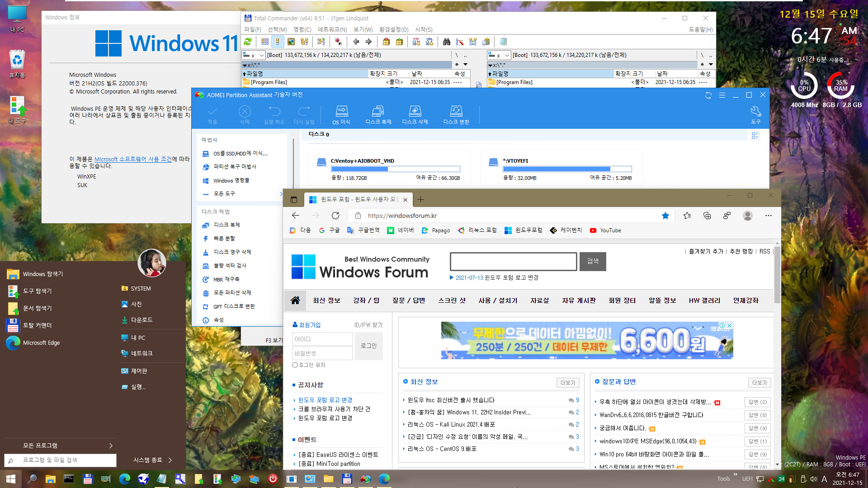Viewport: 868px width, 488px height.
Task: Click the URL download icon in Total Commander toolbar
Action: coord(429,42)
